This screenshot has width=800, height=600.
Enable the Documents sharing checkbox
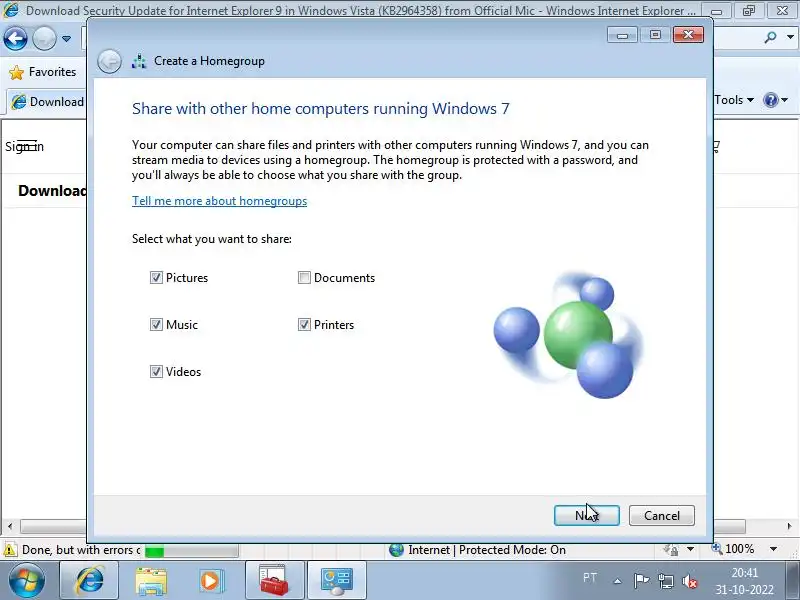click(x=304, y=278)
